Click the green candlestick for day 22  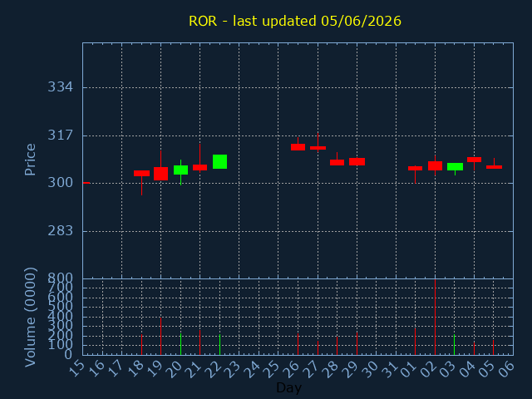click(219, 161)
